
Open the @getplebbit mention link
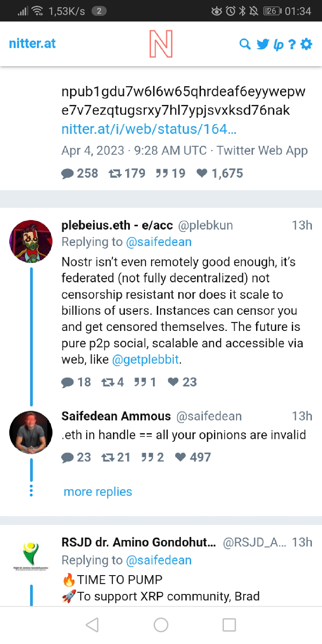[145, 360]
